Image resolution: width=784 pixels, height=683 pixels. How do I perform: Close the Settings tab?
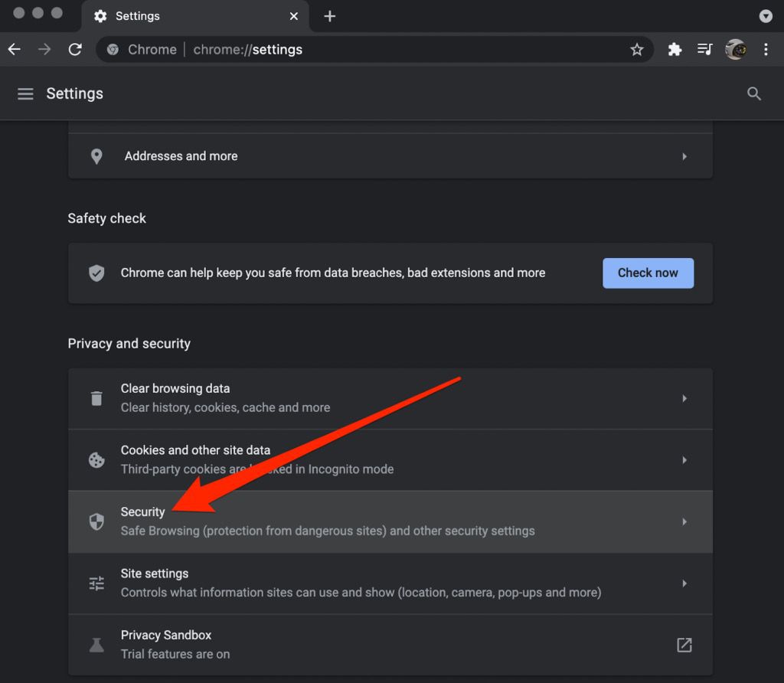tap(294, 16)
